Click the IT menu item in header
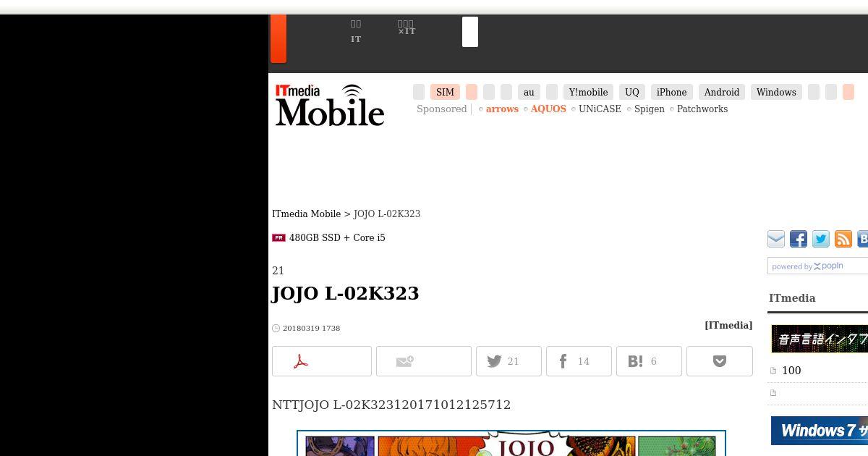This screenshot has height=456, width=868. click(356, 32)
